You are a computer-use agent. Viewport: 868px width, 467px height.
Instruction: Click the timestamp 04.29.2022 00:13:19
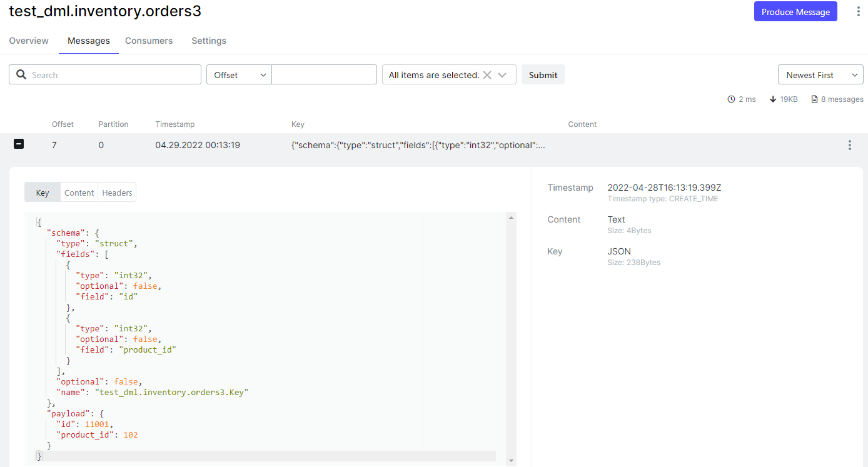coord(198,145)
